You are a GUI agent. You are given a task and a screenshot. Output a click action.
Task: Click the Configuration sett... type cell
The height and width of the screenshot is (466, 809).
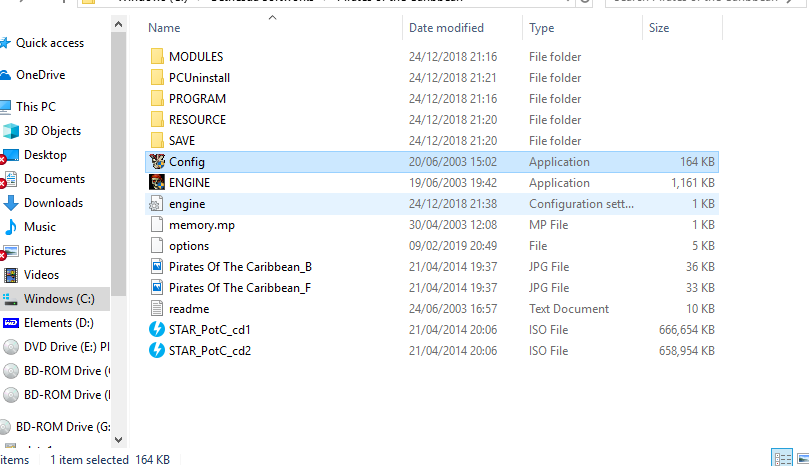pos(581,204)
